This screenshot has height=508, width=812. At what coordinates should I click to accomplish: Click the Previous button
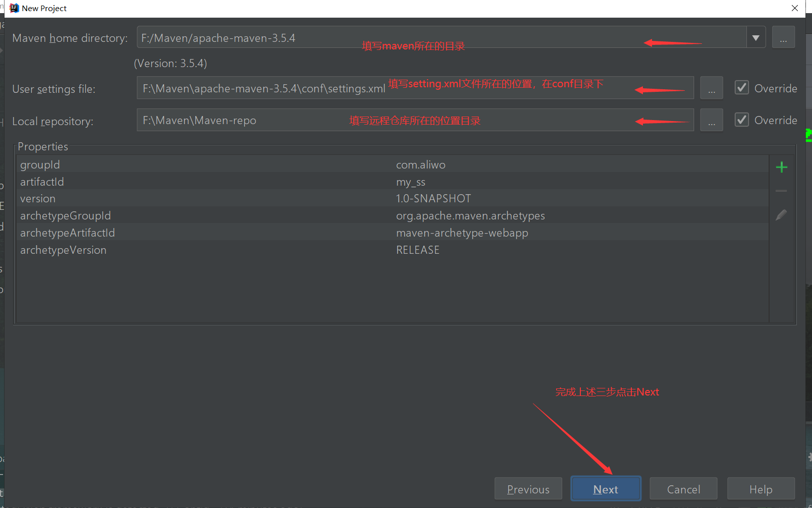(528, 488)
